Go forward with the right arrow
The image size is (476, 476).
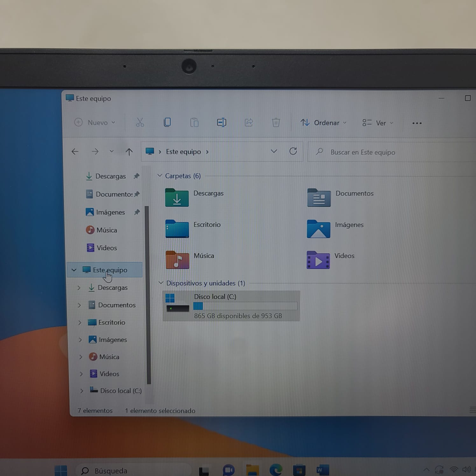(95, 152)
